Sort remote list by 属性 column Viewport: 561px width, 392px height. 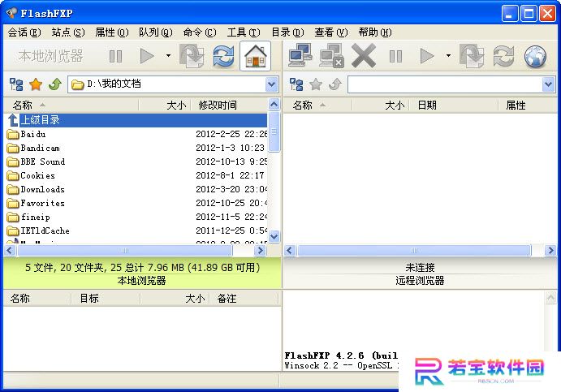(527, 106)
